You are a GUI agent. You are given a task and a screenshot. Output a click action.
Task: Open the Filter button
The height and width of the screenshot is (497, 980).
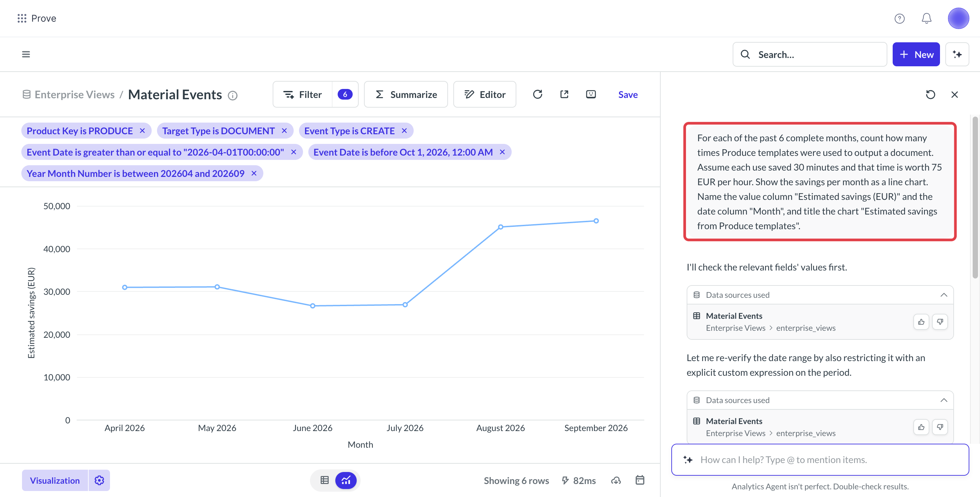[302, 94]
